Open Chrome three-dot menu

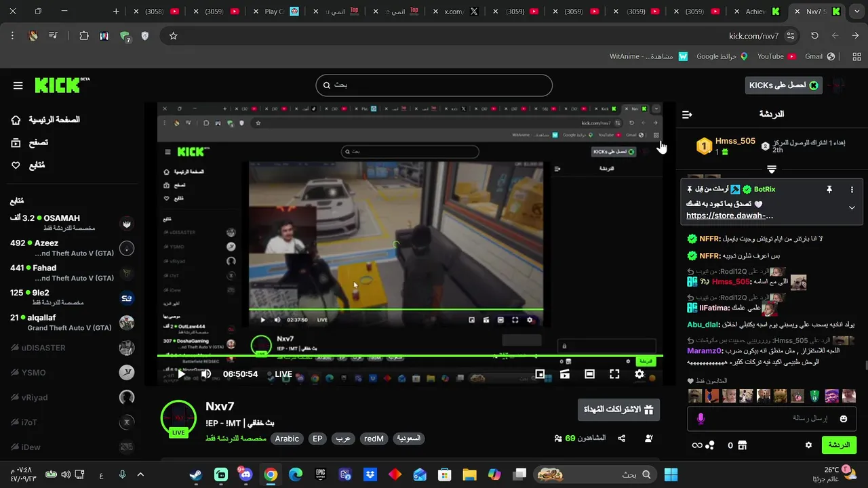[12, 36]
